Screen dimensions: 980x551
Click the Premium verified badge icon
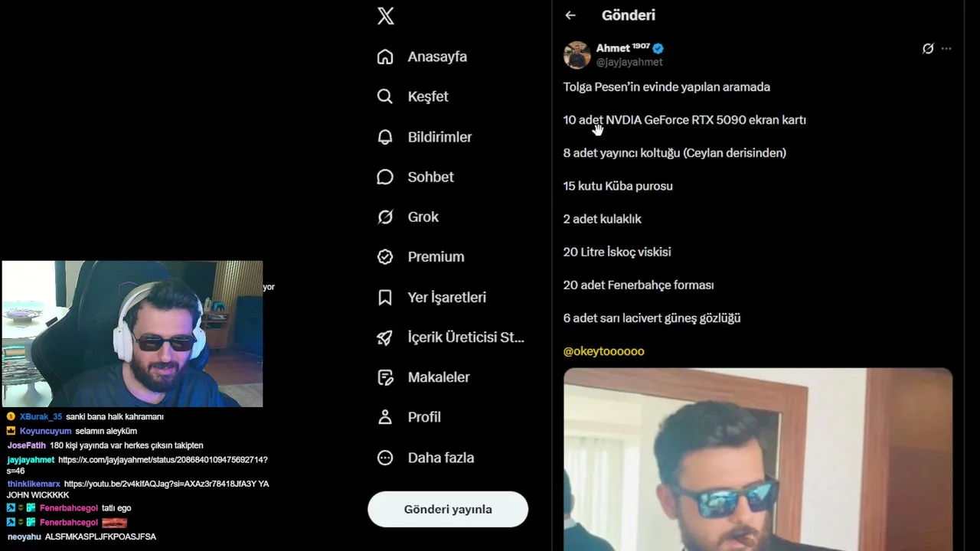385,257
